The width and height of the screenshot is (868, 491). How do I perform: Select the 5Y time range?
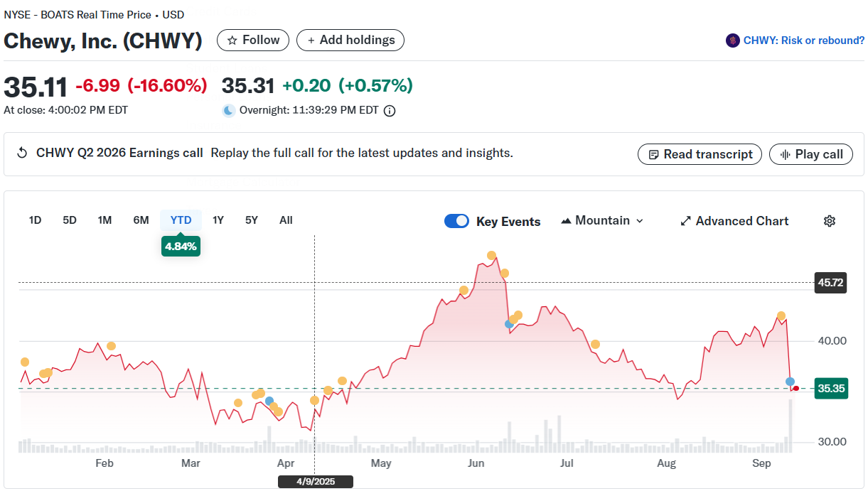252,220
